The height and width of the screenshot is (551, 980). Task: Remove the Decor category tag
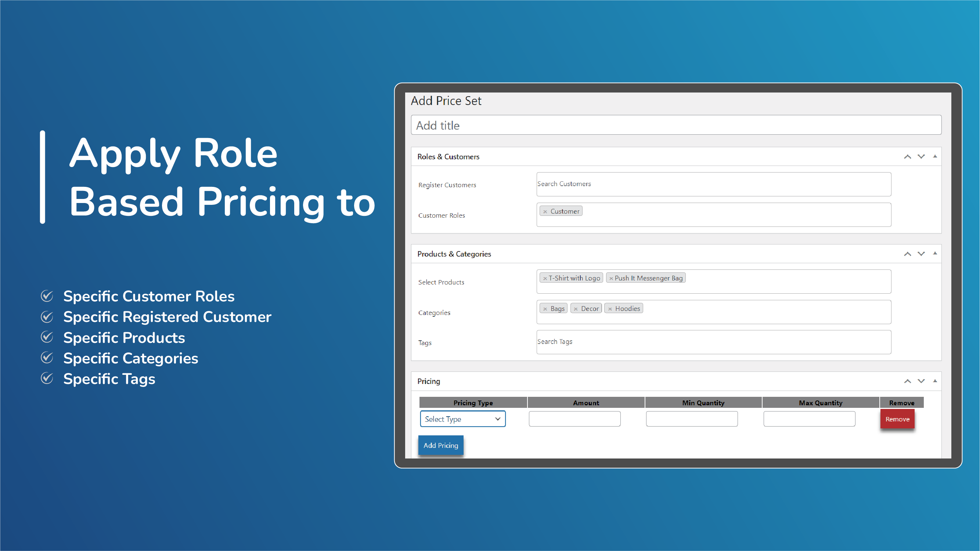[576, 309]
